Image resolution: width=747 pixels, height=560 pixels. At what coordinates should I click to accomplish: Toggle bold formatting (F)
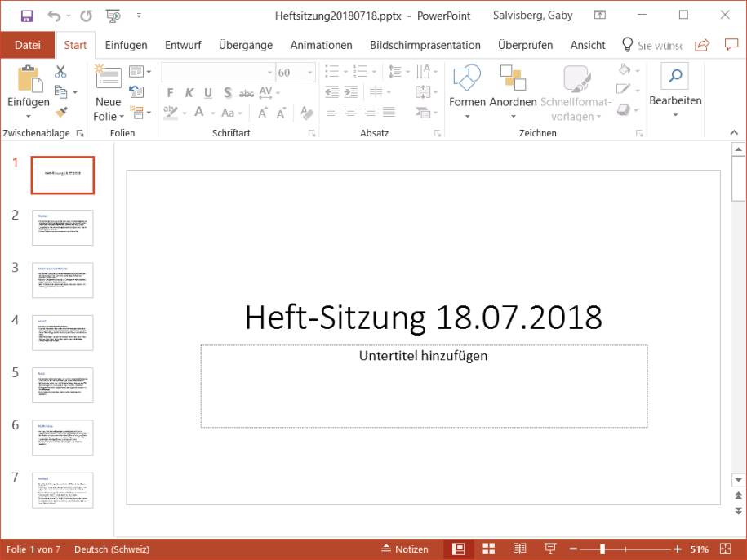pos(170,92)
